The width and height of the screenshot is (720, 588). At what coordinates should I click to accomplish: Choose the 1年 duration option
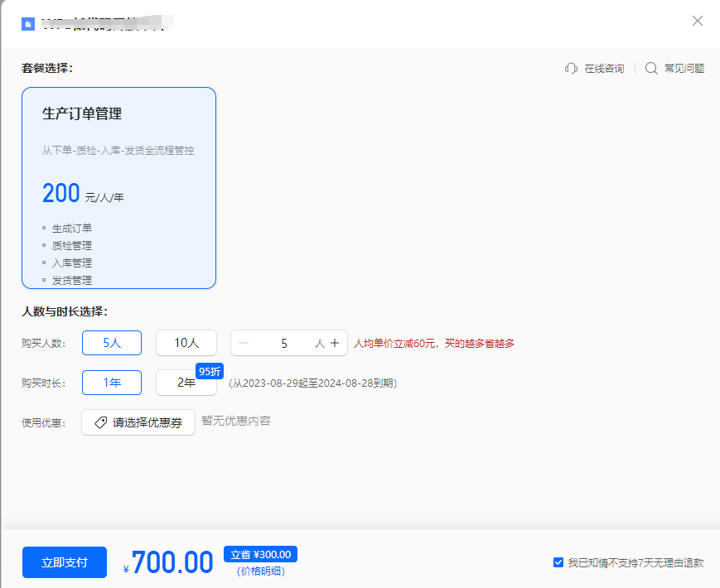tap(111, 383)
